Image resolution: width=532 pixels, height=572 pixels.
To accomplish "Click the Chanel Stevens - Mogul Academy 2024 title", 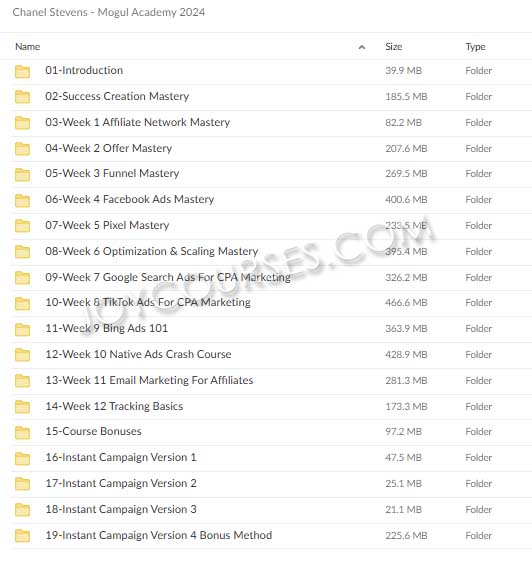I will (x=109, y=12).
